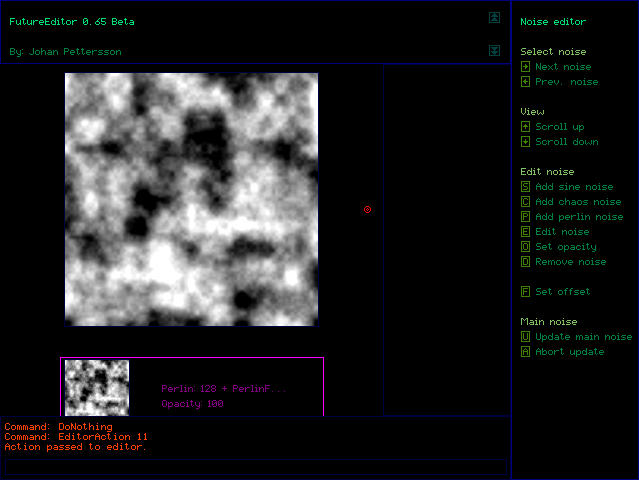This screenshot has height=480, width=639.
Task: Expand header with top-right up arrow
Action: 494,17
